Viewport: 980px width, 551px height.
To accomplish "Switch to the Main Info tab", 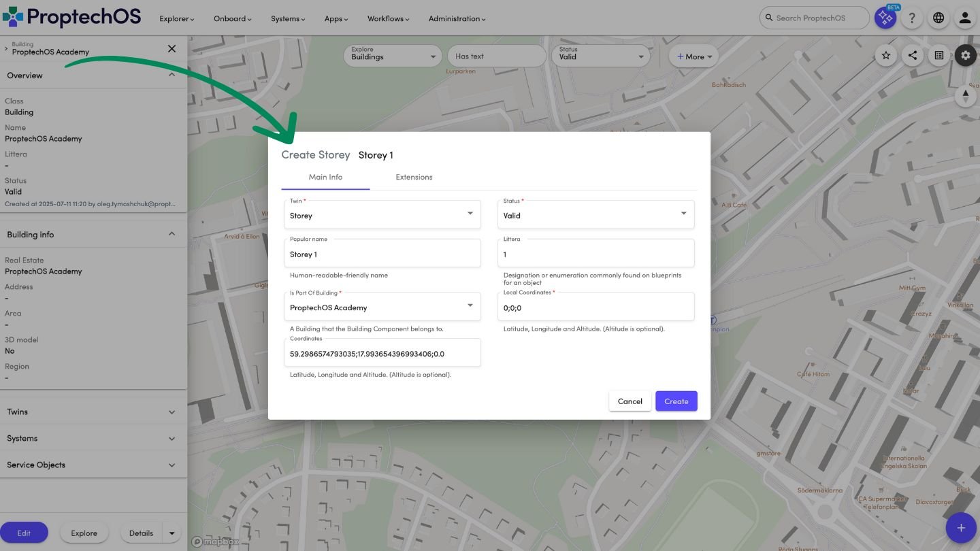I will [x=325, y=177].
